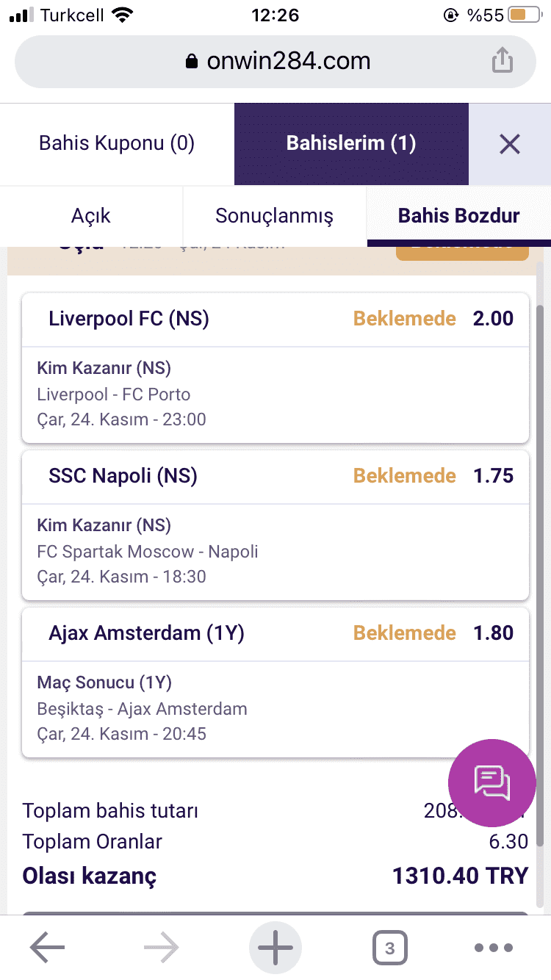Image resolution: width=551 pixels, height=980 pixels.
Task: Open the tab switcher showing 3 tabs
Action: click(x=389, y=948)
